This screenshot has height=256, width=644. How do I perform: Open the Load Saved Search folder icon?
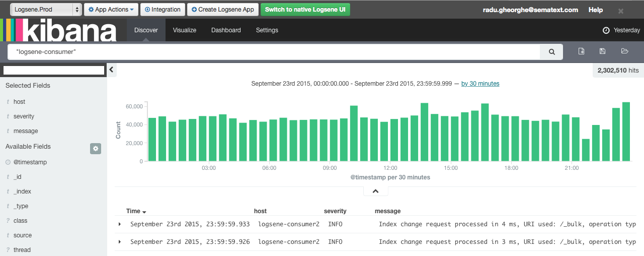coord(625,51)
